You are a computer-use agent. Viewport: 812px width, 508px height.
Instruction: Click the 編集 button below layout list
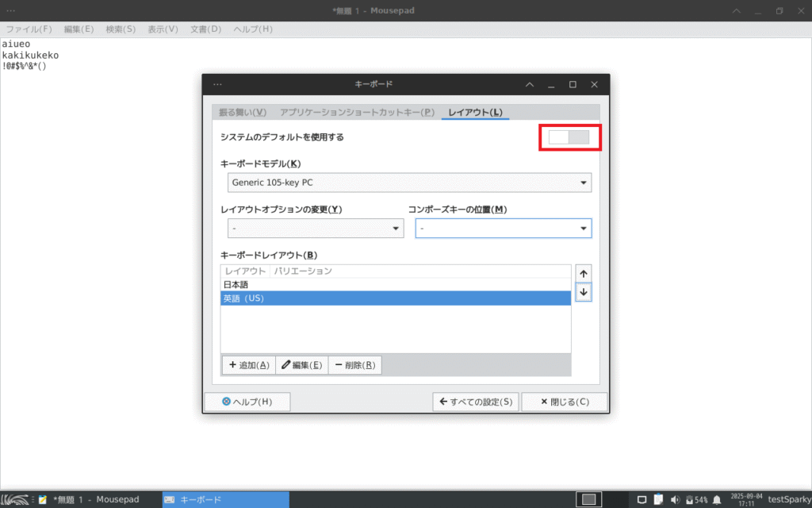301,365
